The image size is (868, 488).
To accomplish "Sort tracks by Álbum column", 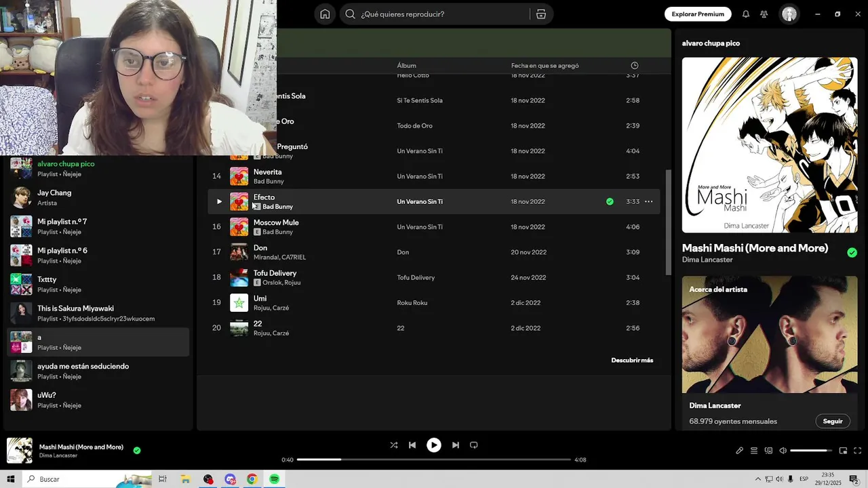I will tap(406, 66).
